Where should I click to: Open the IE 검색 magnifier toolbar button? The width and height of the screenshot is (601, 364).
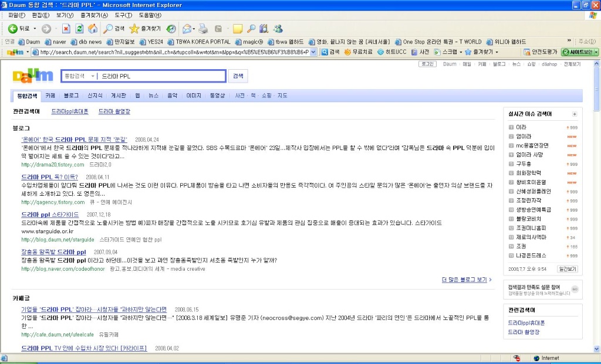click(x=114, y=29)
